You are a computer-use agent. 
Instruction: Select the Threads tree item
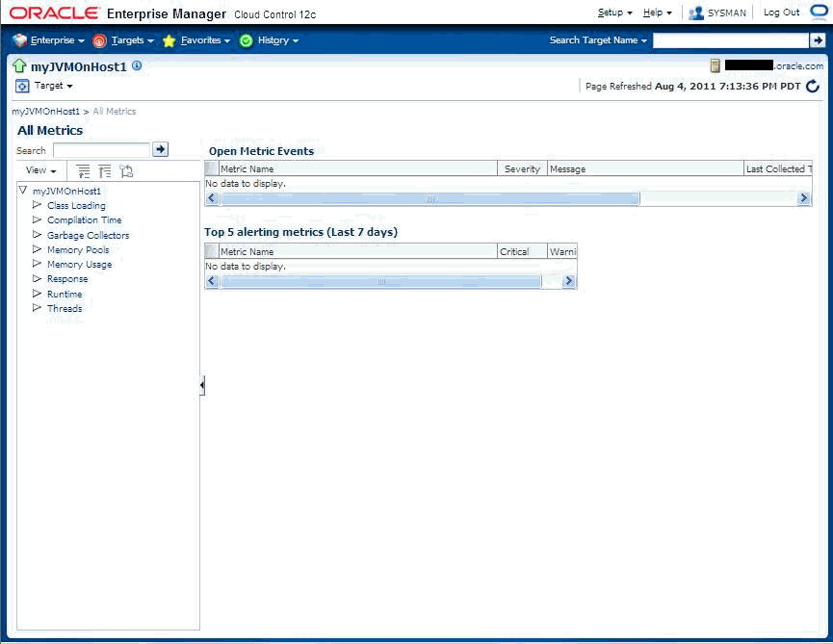[x=65, y=308]
